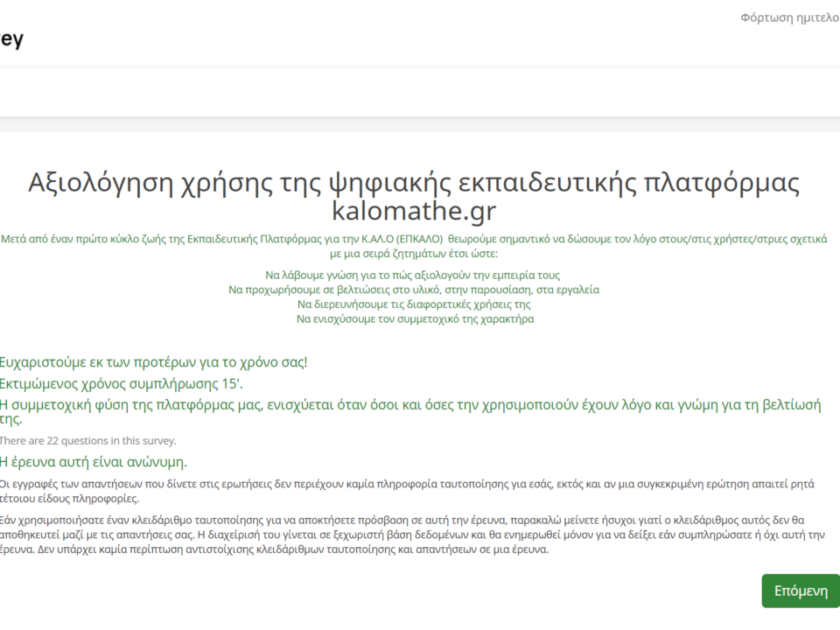Click the green Επόμενη button
Image resolution: width=840 pixels, height=630 pixels.
[x=800, y=591]
